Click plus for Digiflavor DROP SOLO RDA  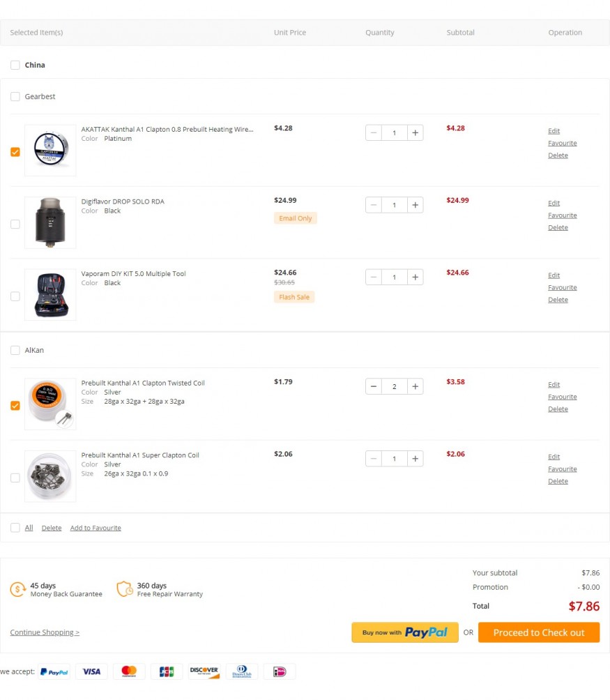[x=415, y=205]
